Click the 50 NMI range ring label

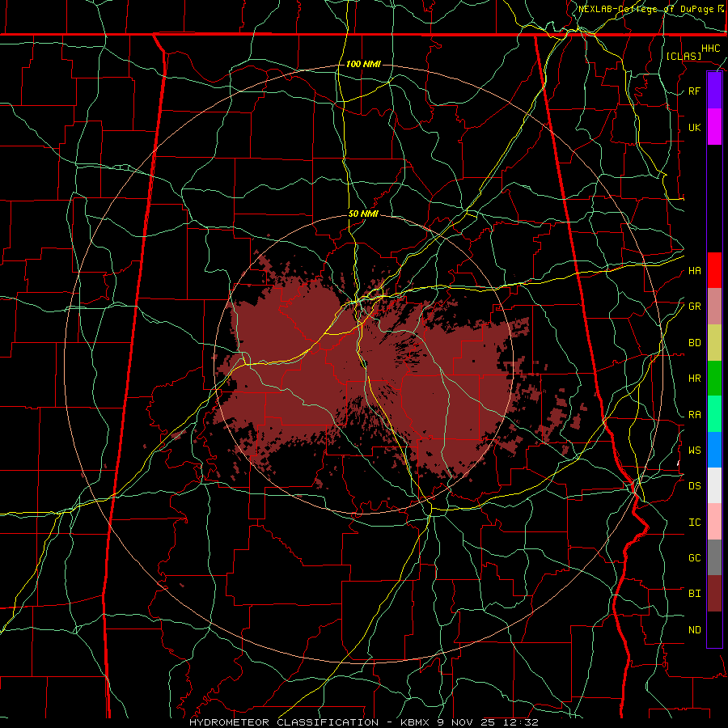[x=363, y=214]
